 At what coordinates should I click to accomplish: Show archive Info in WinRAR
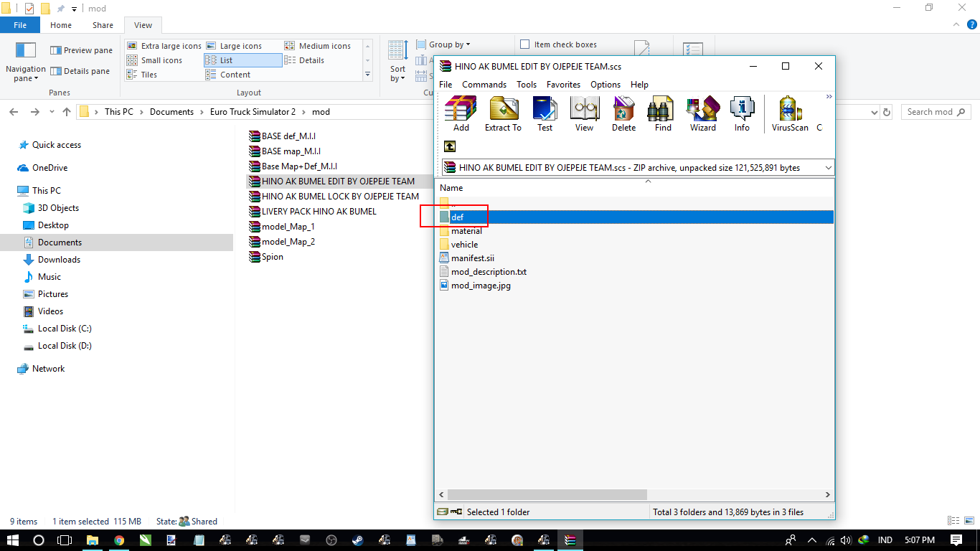pos(742,114)
